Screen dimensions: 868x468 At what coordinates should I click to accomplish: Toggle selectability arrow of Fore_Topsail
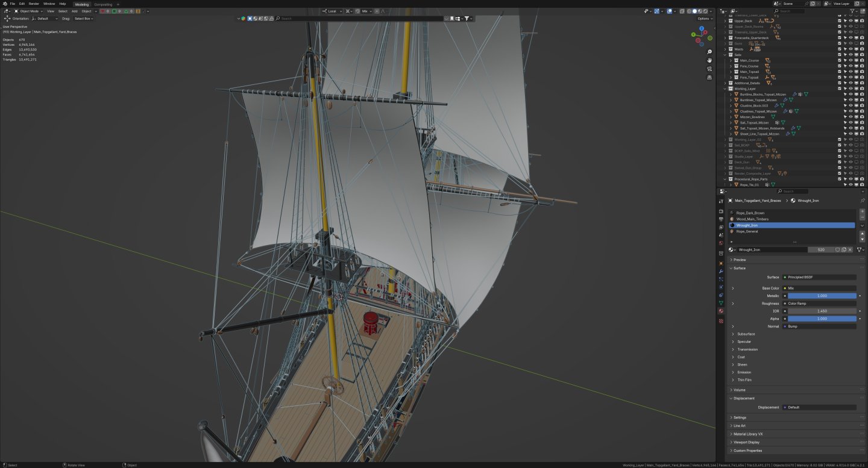coord(845,77)
